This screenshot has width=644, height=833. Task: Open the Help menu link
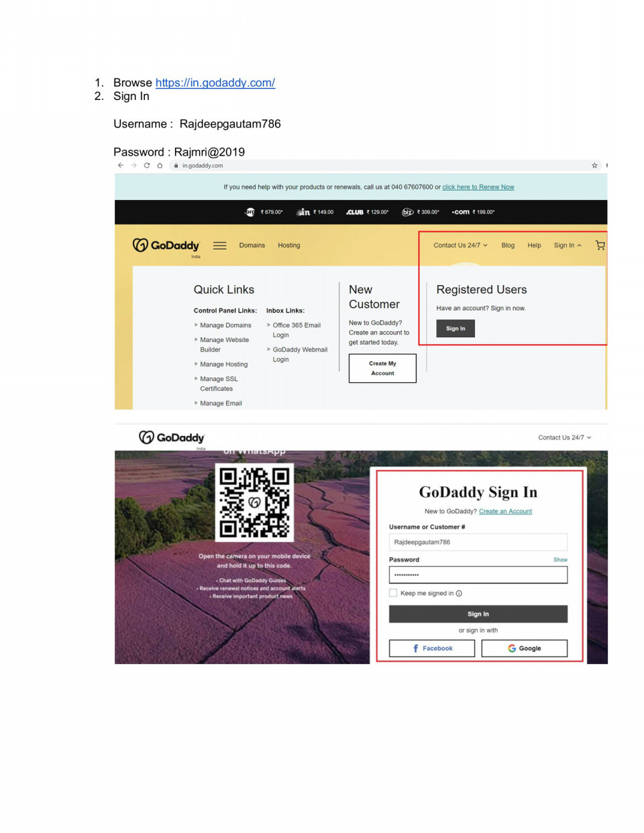(534, 245)
